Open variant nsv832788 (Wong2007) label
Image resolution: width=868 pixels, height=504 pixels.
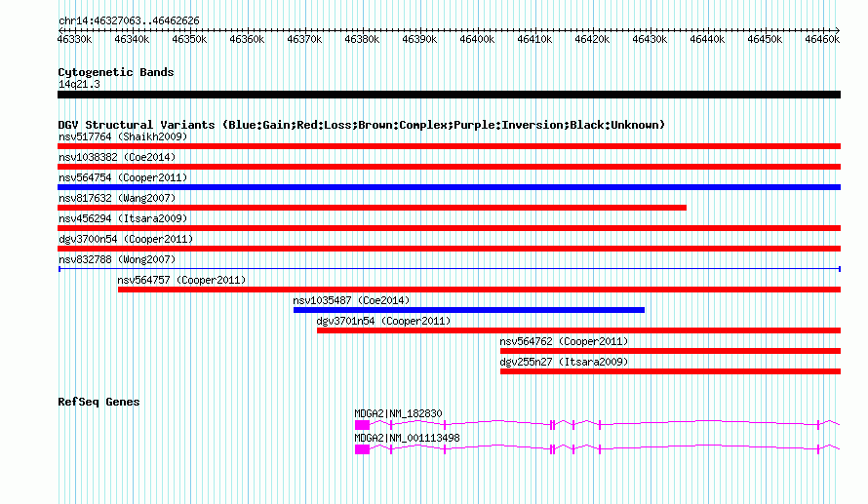pos(117,259)
